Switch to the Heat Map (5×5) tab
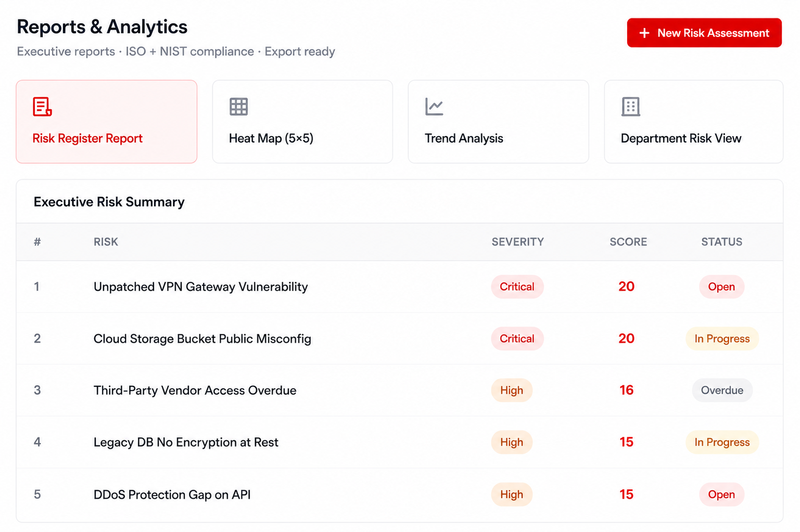This screenshot has width=800, height=532. [x=302, y=122]
